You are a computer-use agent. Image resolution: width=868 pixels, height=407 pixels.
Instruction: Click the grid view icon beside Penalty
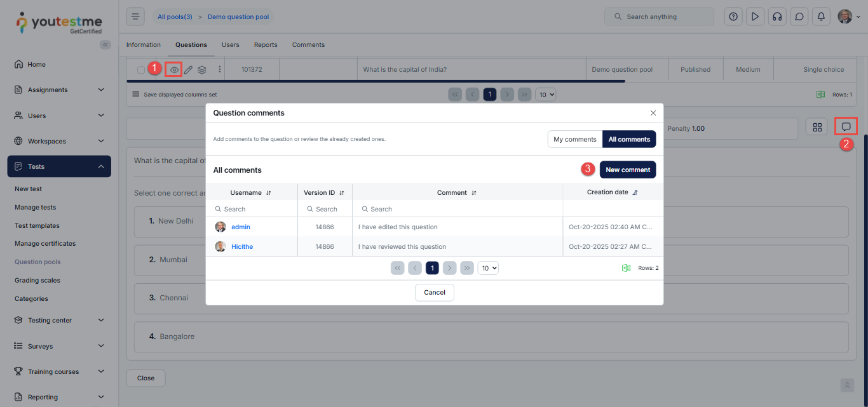[x=817, y=128]
